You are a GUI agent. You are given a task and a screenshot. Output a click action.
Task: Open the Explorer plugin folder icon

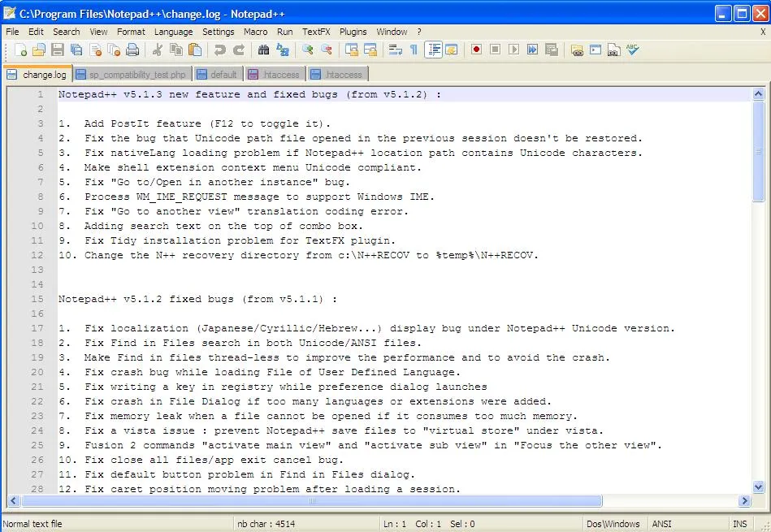[x=577, y=50]
